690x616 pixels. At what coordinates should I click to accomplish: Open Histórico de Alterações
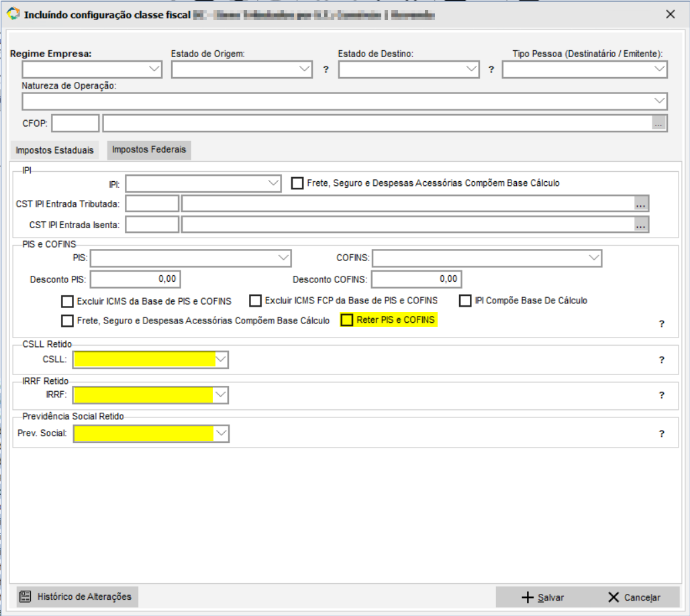[77, 597]
